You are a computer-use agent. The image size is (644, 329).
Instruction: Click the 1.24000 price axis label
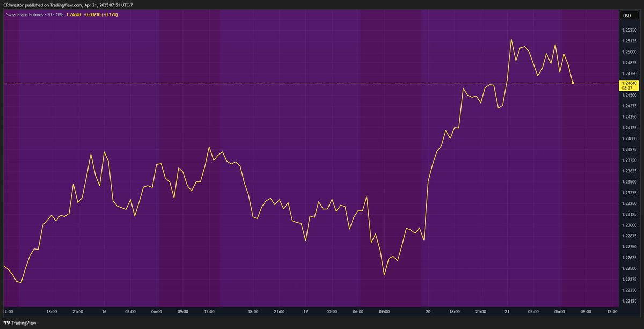(x=629, y=138)
